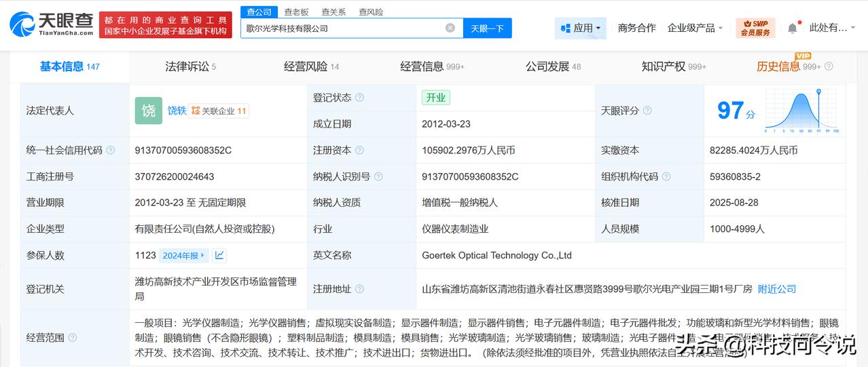The width and height of the screenshot is (868, 367).
Task: Click business registration number 370726200024643
Action: tap(175, 176)
